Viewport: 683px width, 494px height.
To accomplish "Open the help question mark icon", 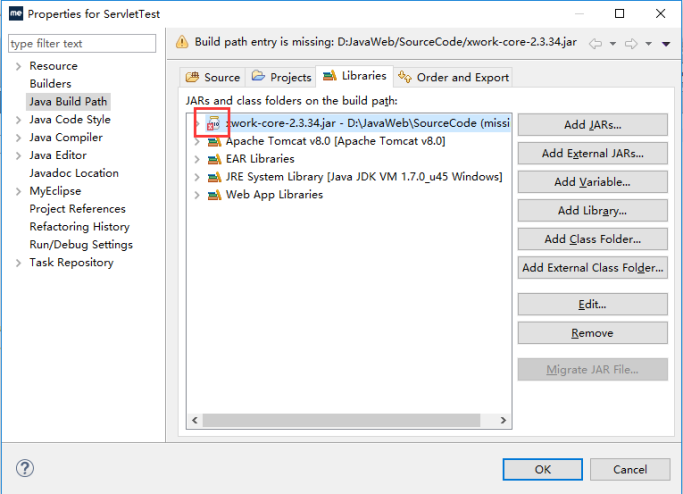I will (x=25, y=468).
